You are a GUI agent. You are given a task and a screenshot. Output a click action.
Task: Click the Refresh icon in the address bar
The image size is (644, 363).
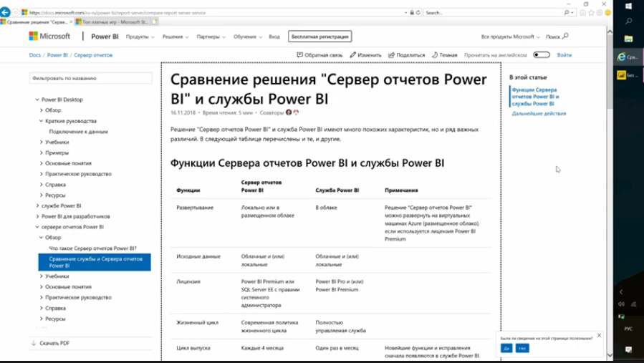(418, 13)
